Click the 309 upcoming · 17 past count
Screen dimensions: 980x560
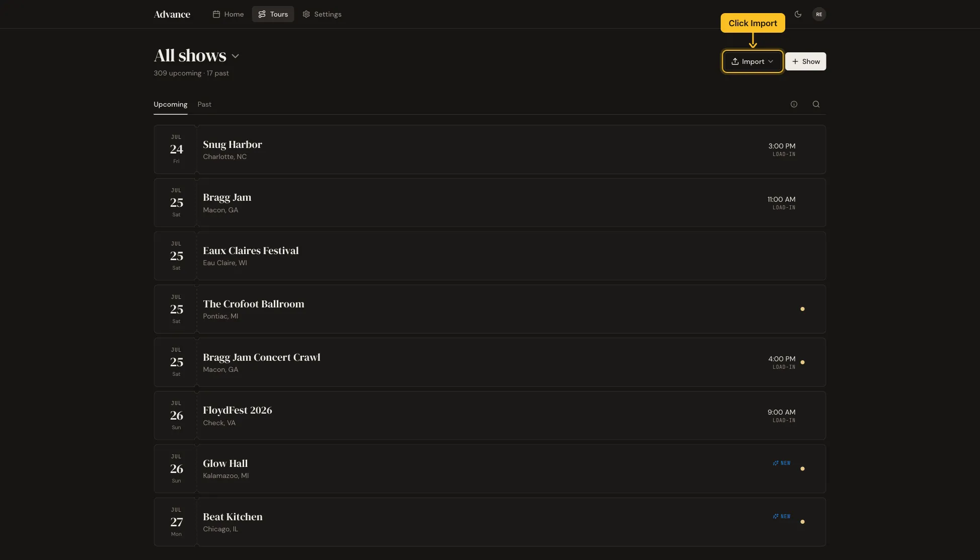tap(191, 73)
